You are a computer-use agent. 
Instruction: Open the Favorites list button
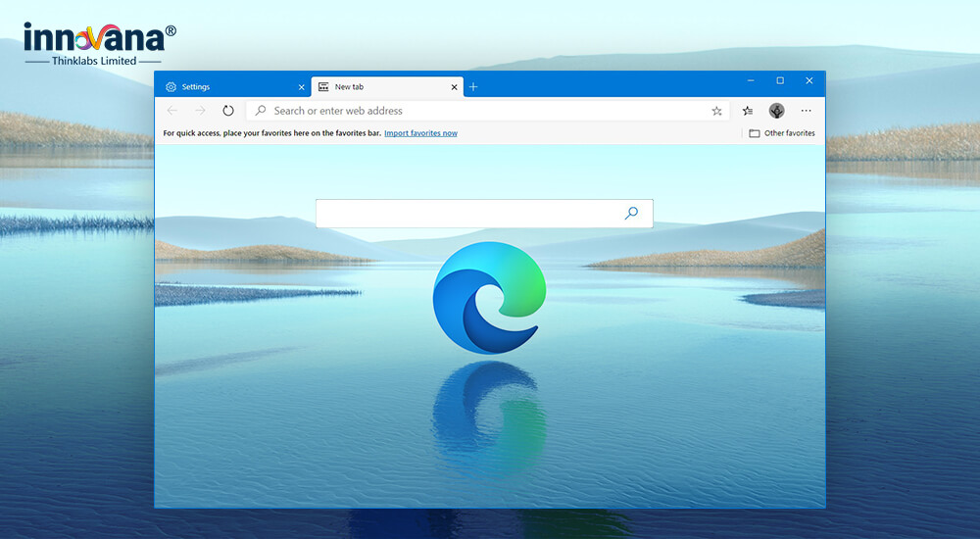click(x=748, y=111)
